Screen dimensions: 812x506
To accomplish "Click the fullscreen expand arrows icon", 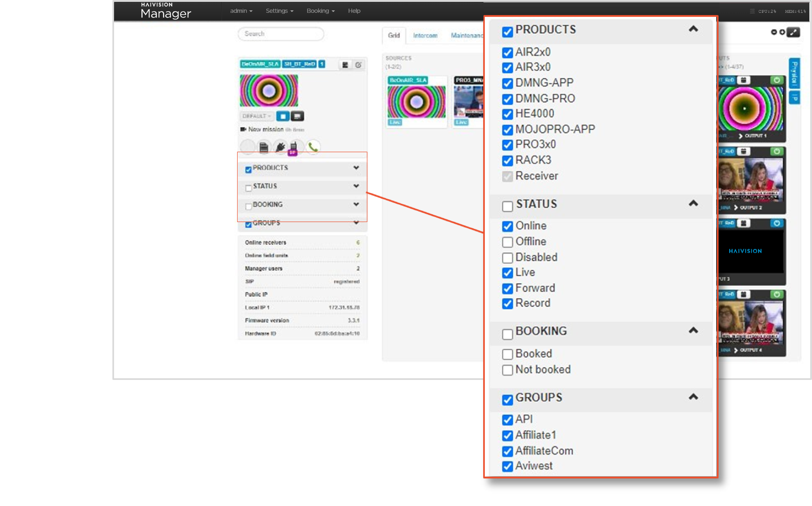I will coord(794,32).
